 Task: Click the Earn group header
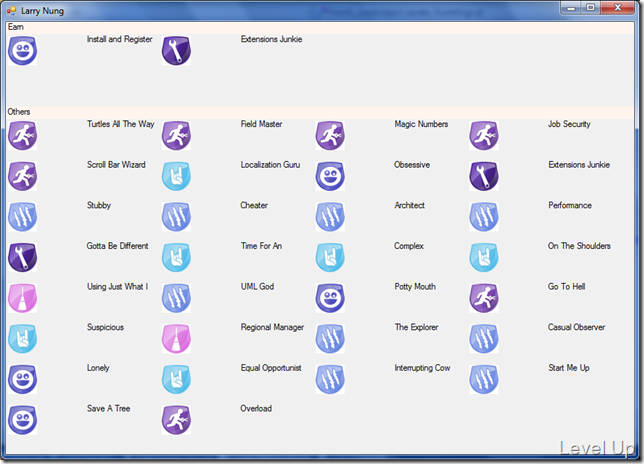click(320, 28)
